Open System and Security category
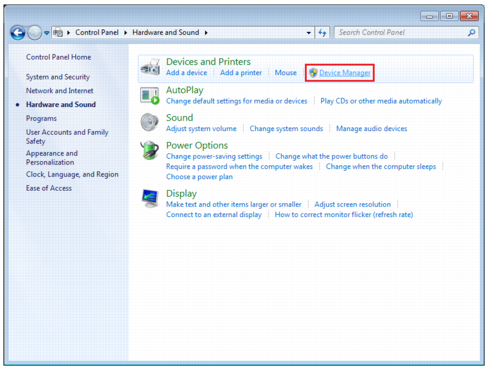Image resolution: width=486 pixels, height=367 pixels. tap(58, 77)
